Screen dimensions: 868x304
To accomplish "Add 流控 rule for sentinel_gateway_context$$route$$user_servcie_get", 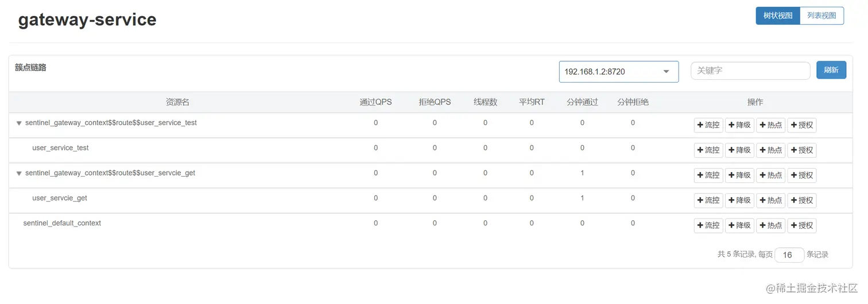I will (708, 176).
